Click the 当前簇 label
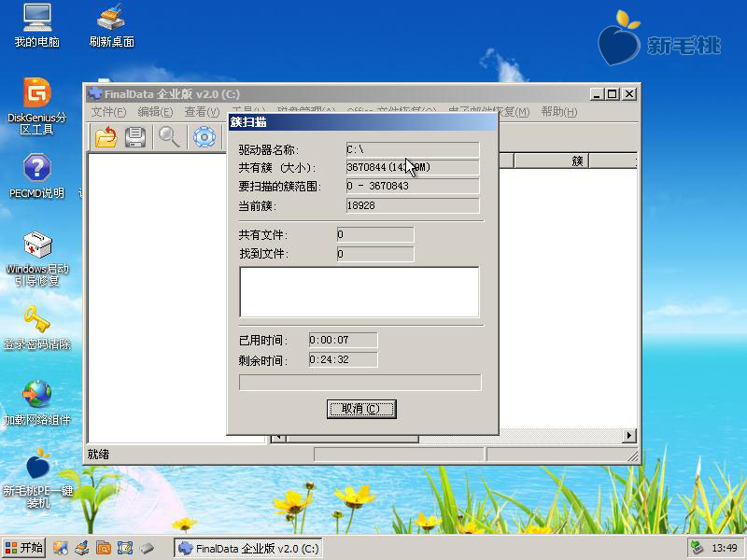Screen dimensions: 747x560 coord(258,206)
